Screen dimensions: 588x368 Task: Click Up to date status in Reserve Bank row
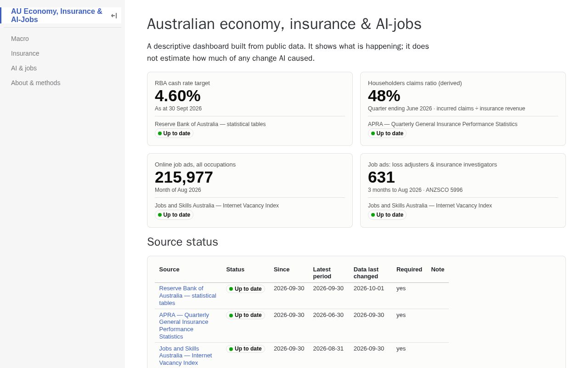245,289
